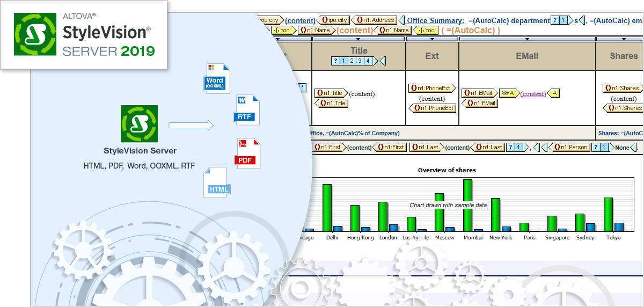
Task: Click the 'Singapore' chart axis label
Action: 557,238
